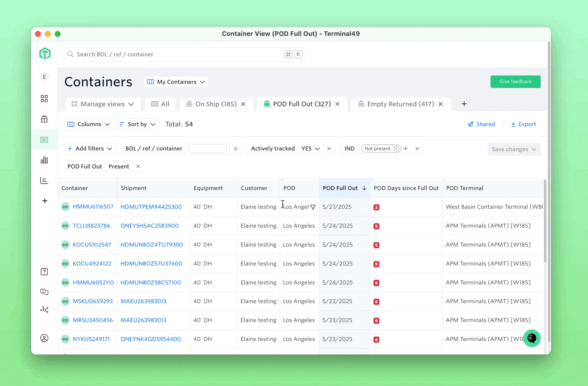Click the help question mark icon
588x386 pixels.
pos(44,272)
